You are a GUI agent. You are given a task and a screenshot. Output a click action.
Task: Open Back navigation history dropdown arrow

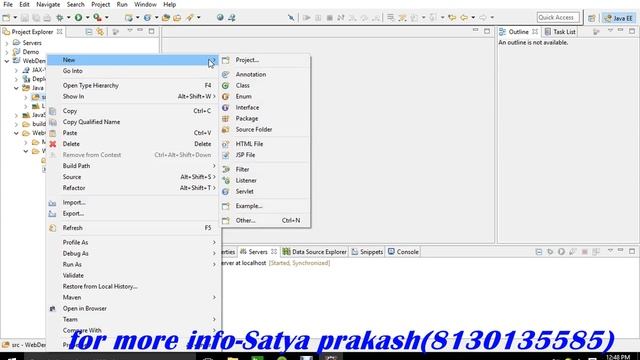473,18
